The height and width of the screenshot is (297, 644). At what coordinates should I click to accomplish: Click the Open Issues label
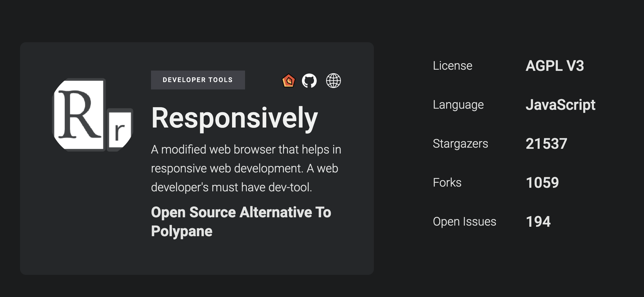tap(464, 221)
